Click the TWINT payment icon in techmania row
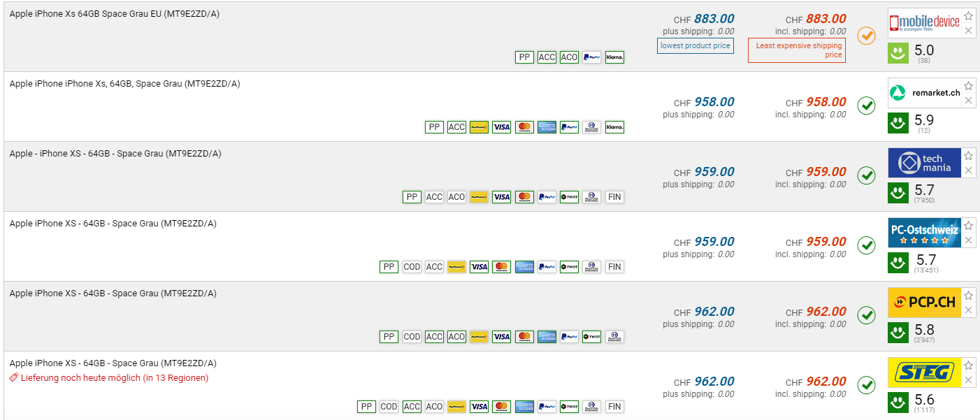980x420 pixels. tap(569, 197)
